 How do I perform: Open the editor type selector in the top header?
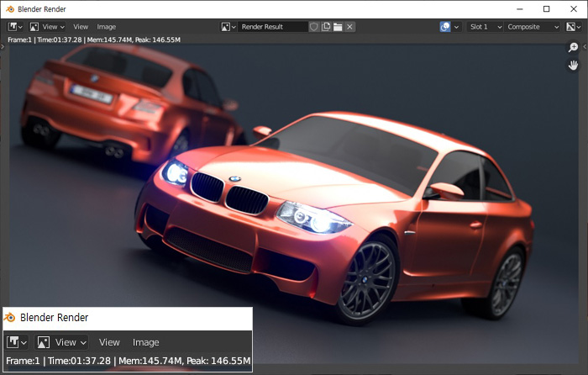[x=17, y=27]
